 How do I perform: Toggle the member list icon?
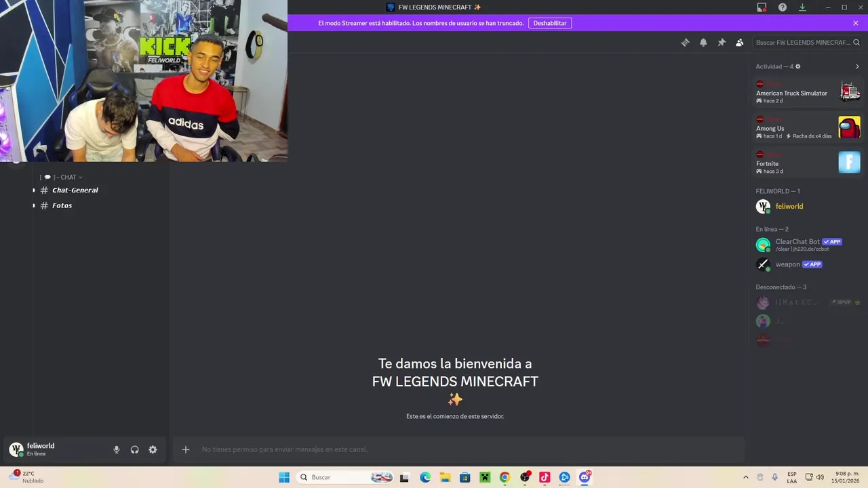(740, 42)
